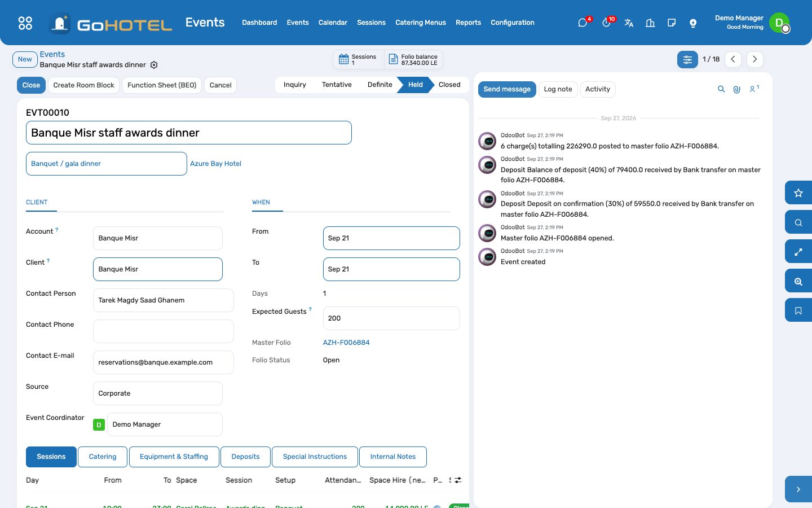
Task: Open the AZH-F006884 master folio link
Action: point(346,343)
